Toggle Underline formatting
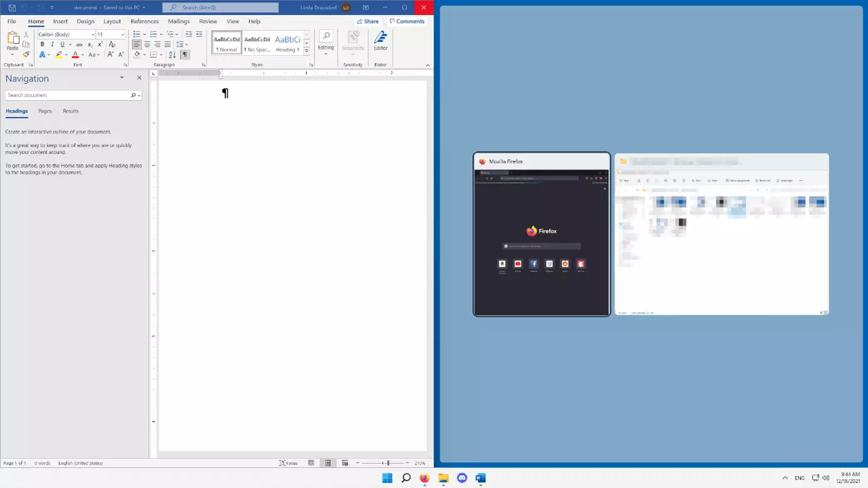The image size is (868, 488). tap(62, 44)
